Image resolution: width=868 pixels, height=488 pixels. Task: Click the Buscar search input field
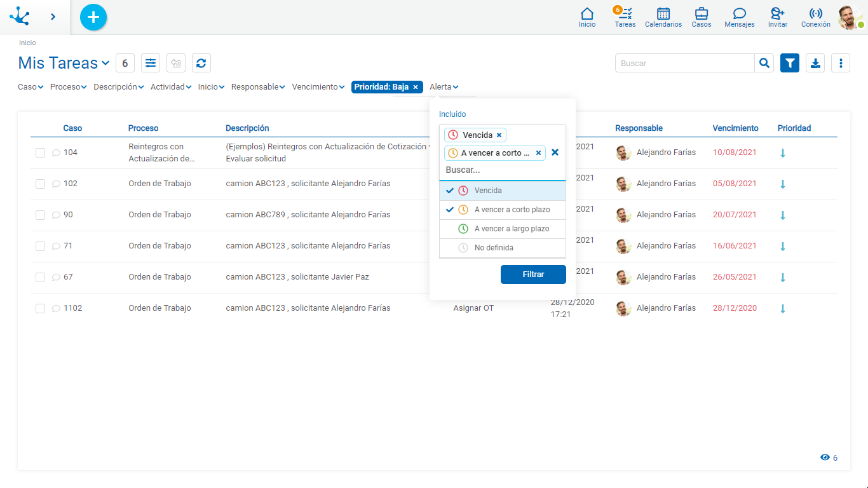(x=684, y=63)
